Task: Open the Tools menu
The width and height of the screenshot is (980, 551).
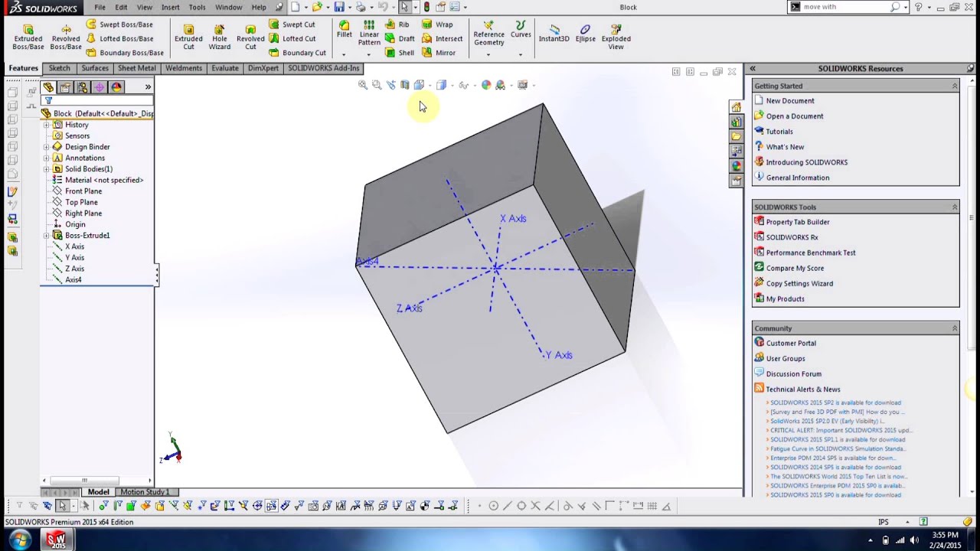Action: 197,7
